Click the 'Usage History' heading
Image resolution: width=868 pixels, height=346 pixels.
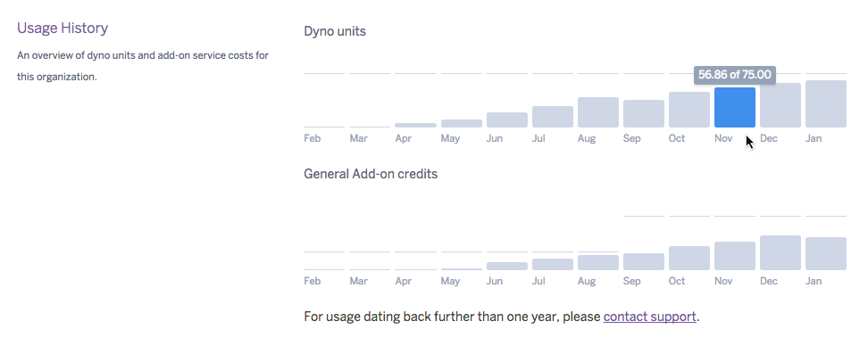tap(63, 29)
